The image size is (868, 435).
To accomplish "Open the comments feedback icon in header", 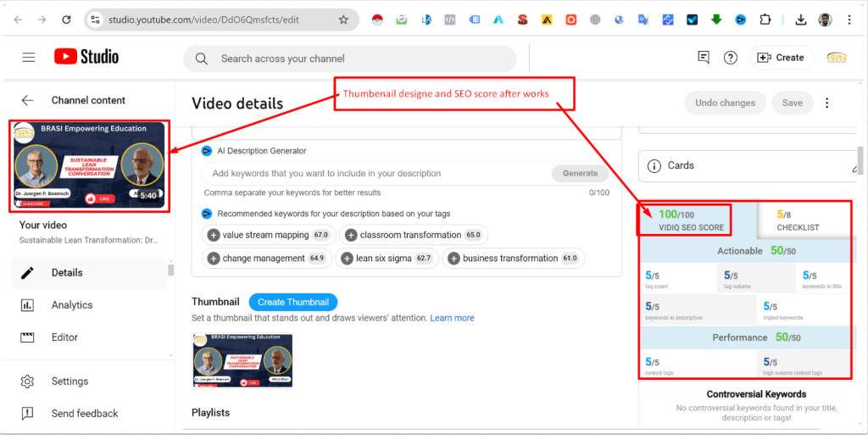I will pos(703,58).
